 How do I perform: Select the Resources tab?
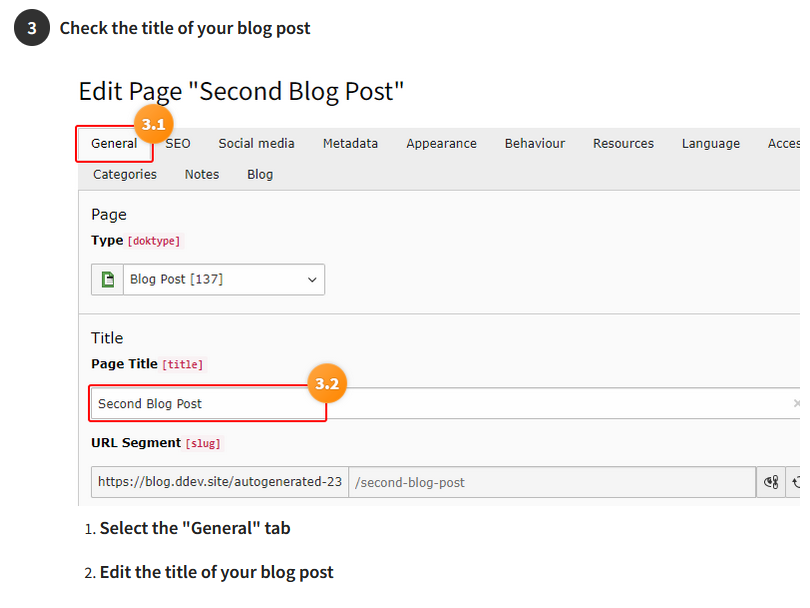623,144
